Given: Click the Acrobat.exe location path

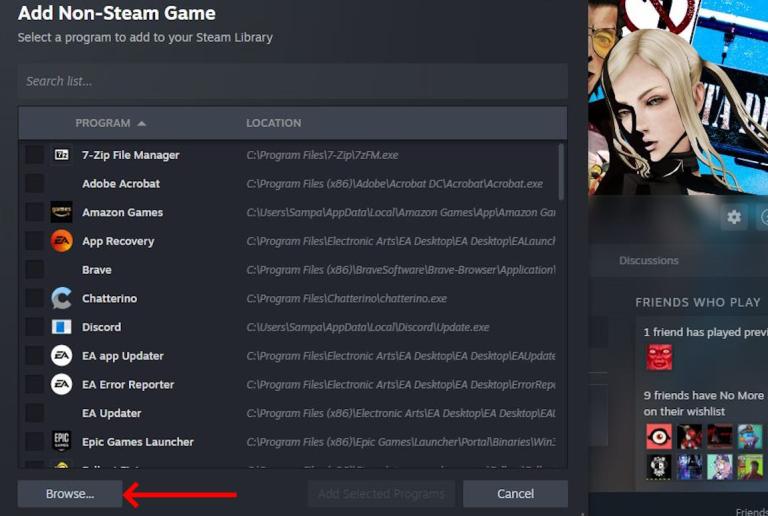Looking at the screenshot, I should point(394,184).
